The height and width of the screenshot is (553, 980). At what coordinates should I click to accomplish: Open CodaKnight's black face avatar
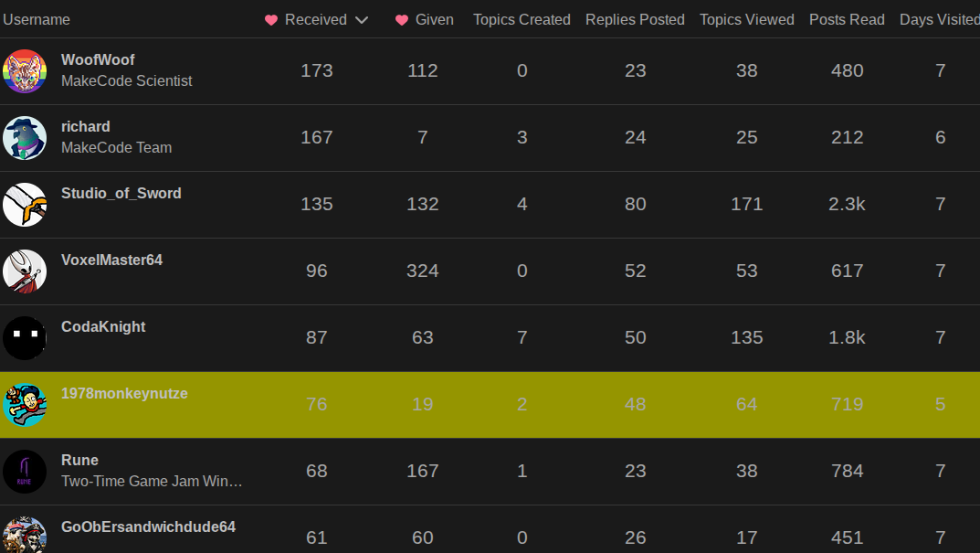pos(25,338)
